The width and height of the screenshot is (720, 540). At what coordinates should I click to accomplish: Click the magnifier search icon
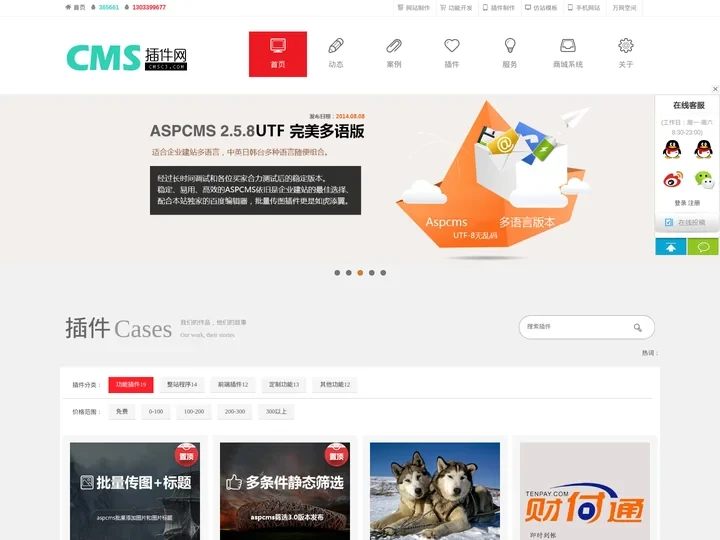pos(638,327)
